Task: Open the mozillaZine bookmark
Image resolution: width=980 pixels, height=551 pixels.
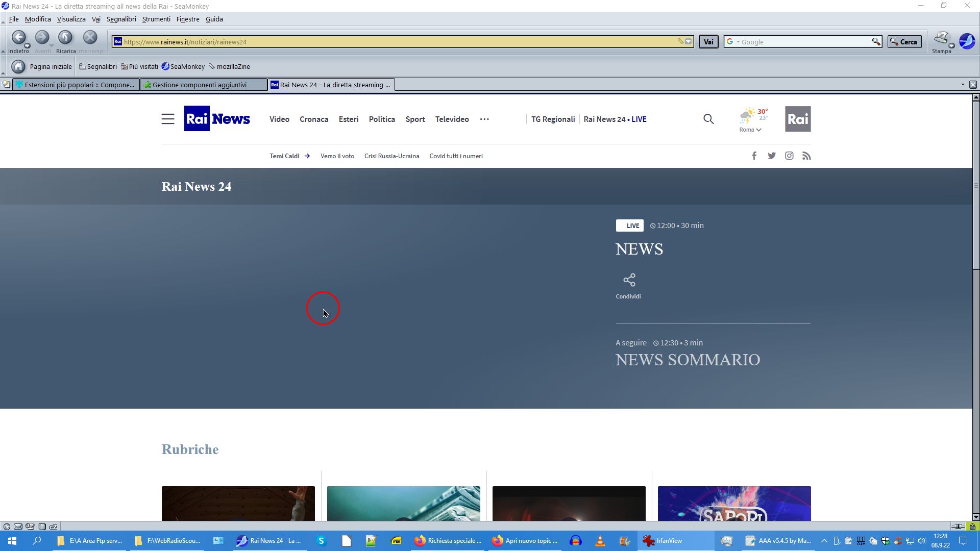Action: [229, 66]
